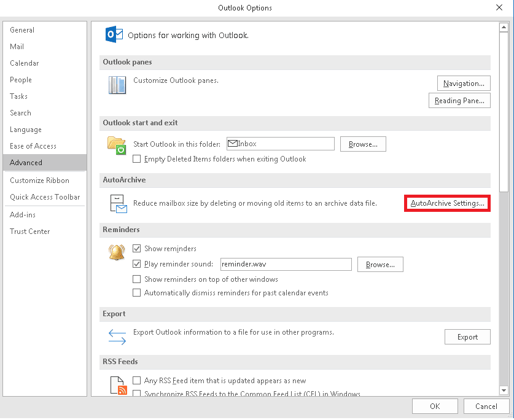The width and height of the screenshot is (514, 420).
Task: Click the Reading Pane... button
Action: click(459, 101)
